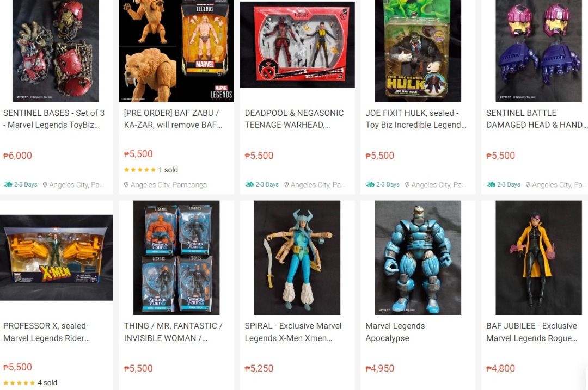Screen dimensions: 588x390
Task: Open SPIRAL Exclusive Marvel Legends title
Action: 293,332
